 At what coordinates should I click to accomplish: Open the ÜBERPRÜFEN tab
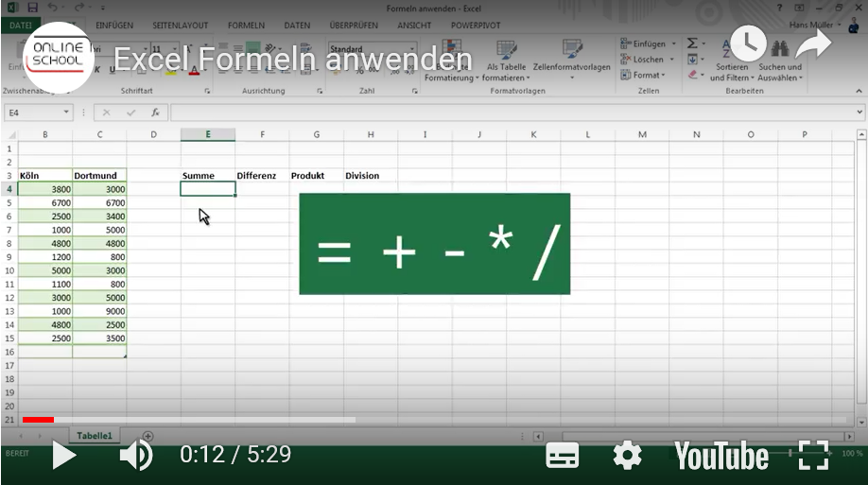click(x=354, y=26)
